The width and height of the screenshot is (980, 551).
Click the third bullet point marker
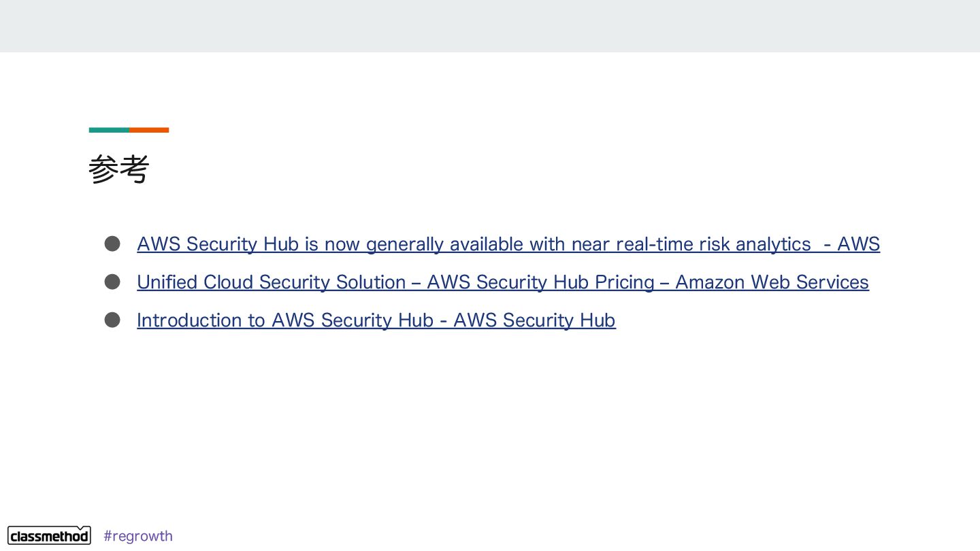(112, 320)
